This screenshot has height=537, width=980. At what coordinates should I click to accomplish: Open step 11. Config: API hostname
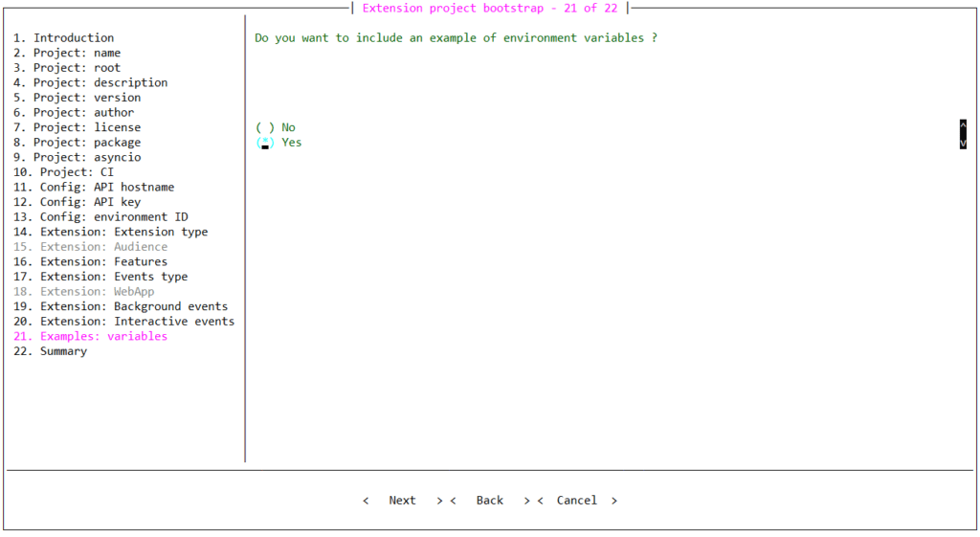tap(94, 187)
